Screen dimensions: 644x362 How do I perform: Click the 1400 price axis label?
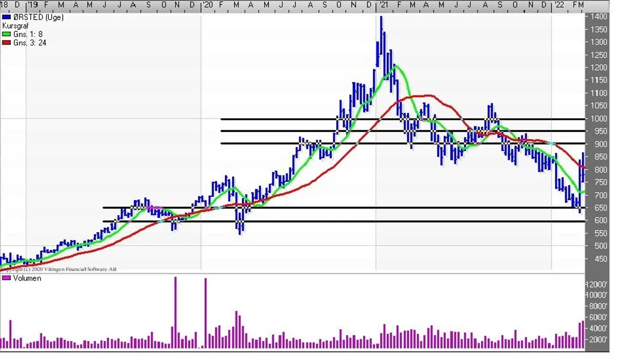coord(598,17)
